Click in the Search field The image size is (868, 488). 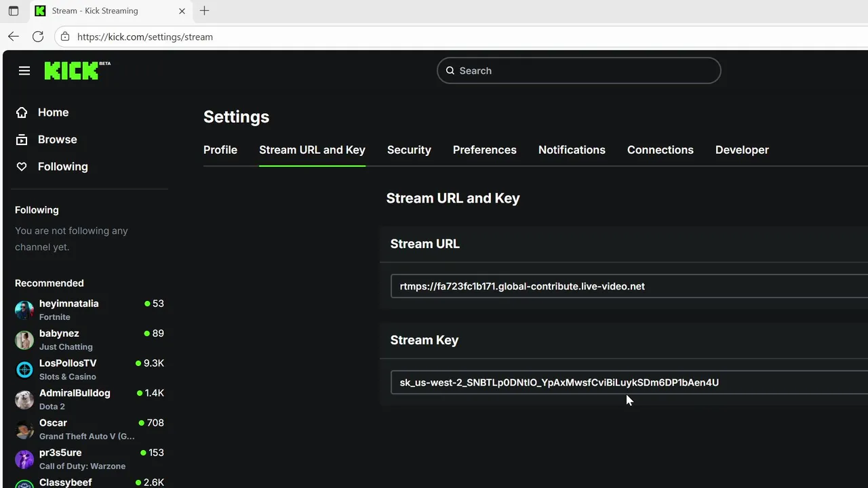[578, 70]
